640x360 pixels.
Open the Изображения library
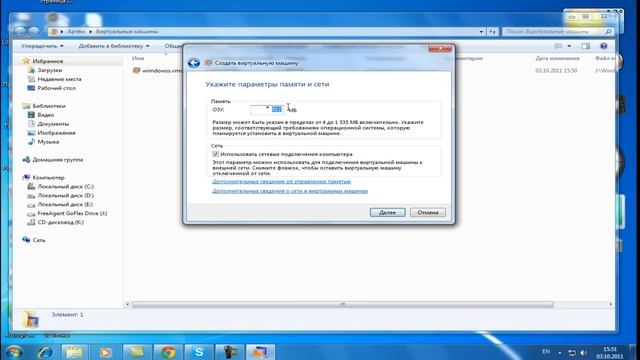click(x=56, y=133)
